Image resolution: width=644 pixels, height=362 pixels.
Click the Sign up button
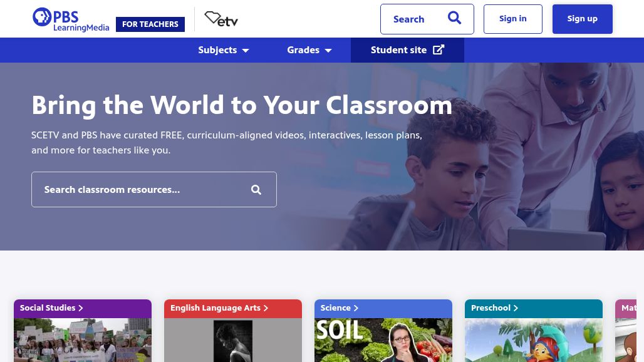tap(583, 19)
